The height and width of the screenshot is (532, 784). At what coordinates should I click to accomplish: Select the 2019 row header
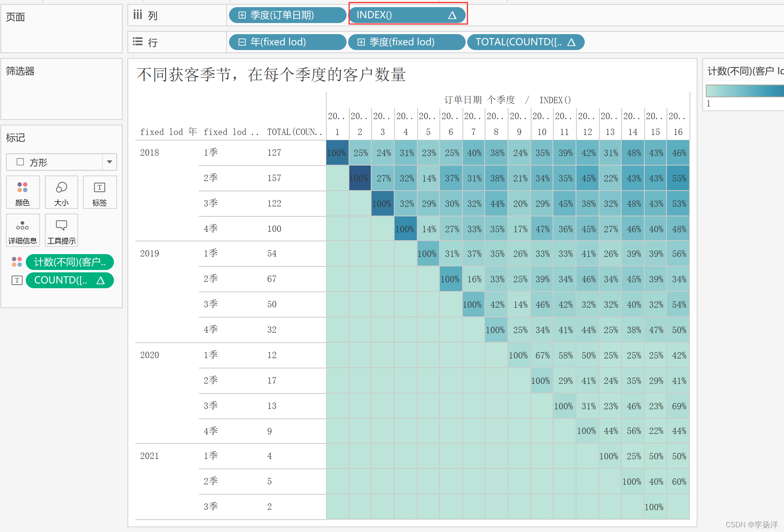[149, 254]
